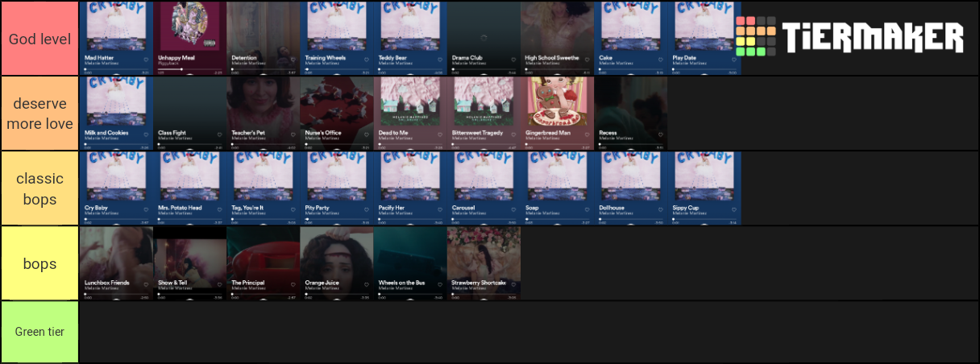Choose The Principal tile
This screenshot has width=980, height=364.
point(263,263)
